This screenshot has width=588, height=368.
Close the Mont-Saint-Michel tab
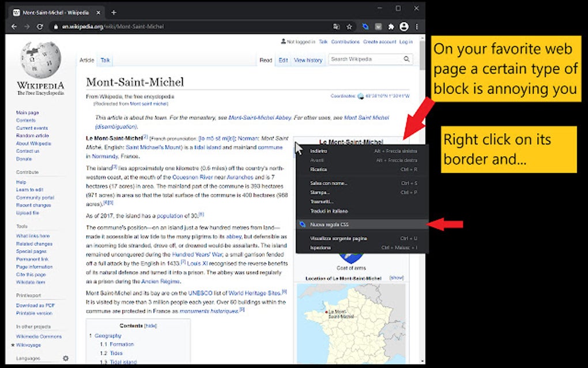click(x=98, y=12)
